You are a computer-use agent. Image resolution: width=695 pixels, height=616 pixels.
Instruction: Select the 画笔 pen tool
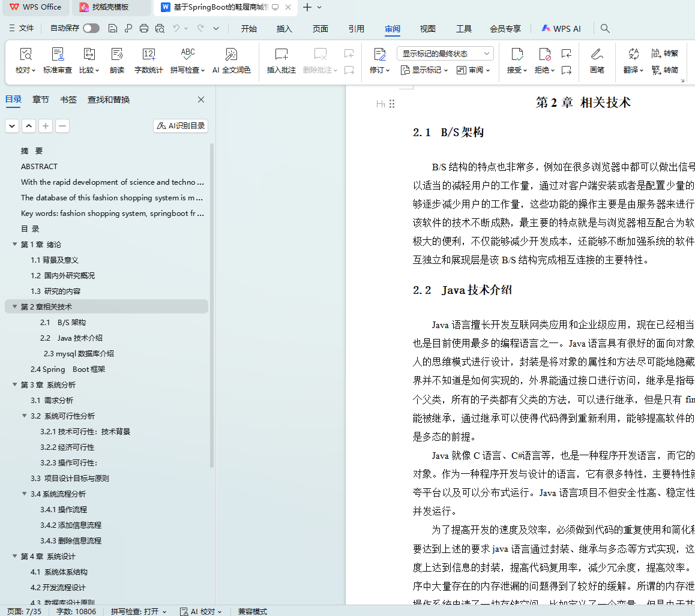597,55
